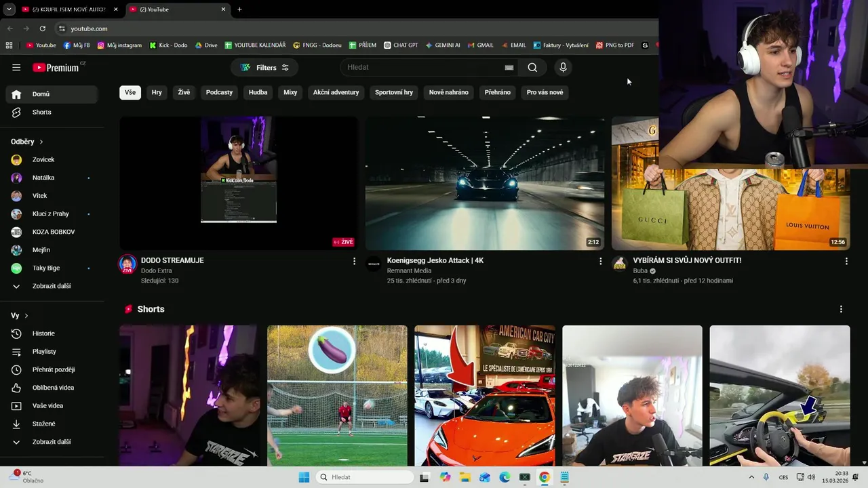Open the CHAT GPT bookmark
The image size is (868, 488).
tap(401, 45)
